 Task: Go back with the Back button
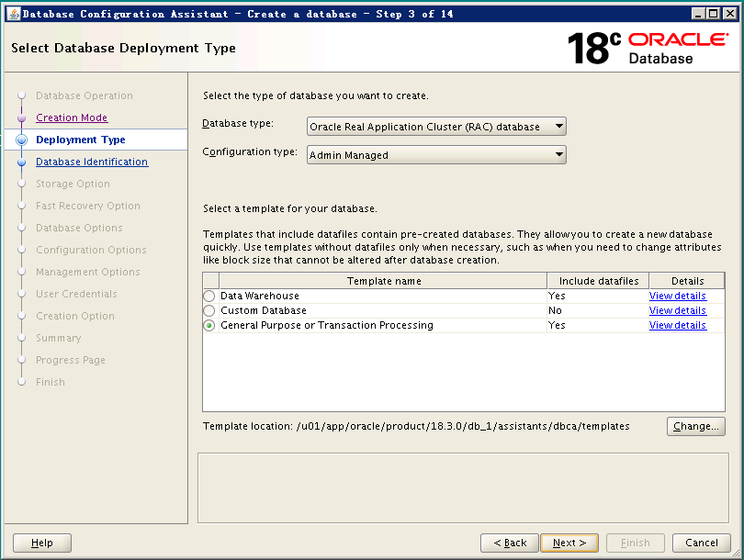pyautogui.click(x=510, y=543)
